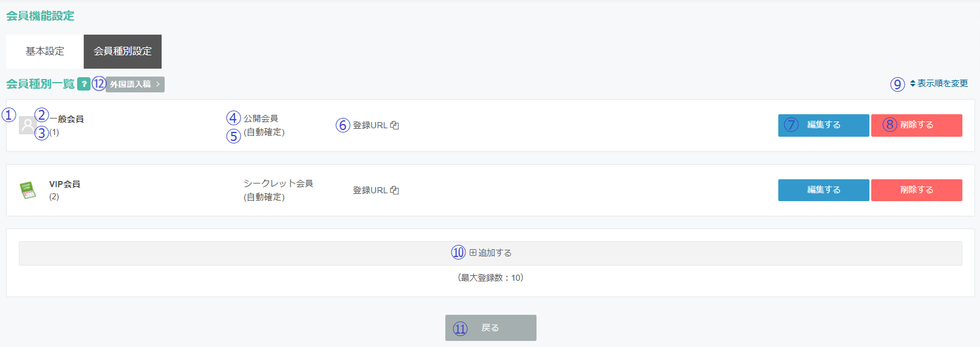Click the VIP会員 登録URL text
This screenshot has height=347, width=980.
pyautogui.click(x=370, y=190)
